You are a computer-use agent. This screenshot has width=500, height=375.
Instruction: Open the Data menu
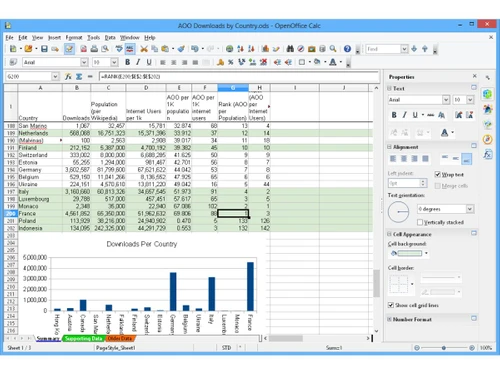[110, 38]
